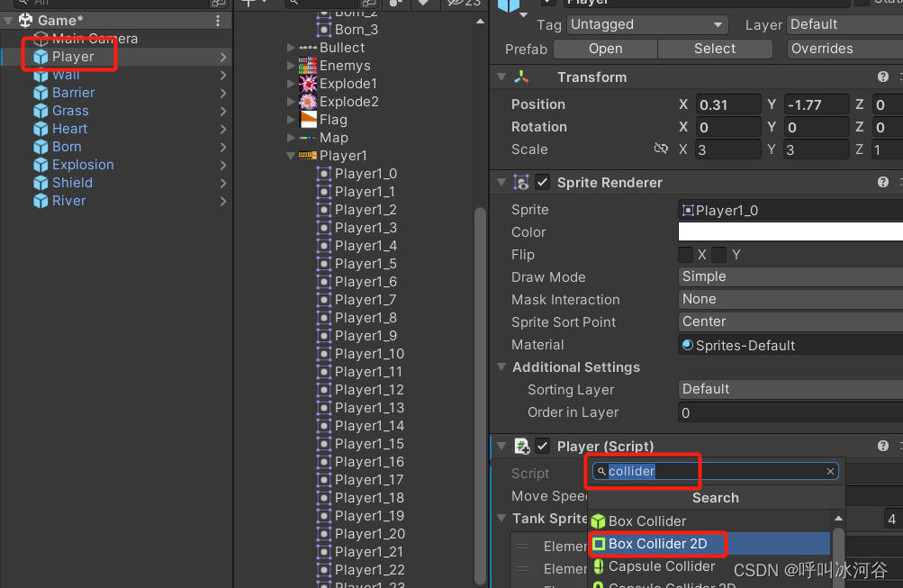Collapse the Transform component

click(x=501, y=77)
